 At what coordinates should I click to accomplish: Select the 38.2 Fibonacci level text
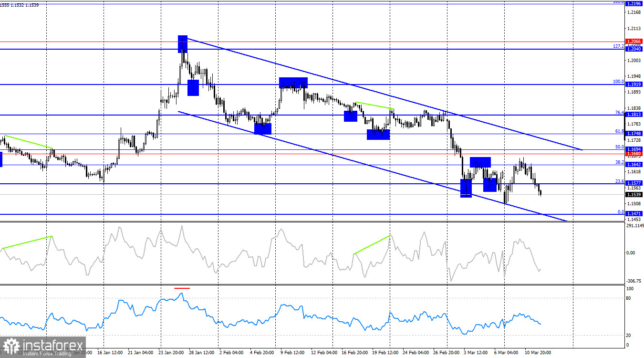tap(620, 162)
